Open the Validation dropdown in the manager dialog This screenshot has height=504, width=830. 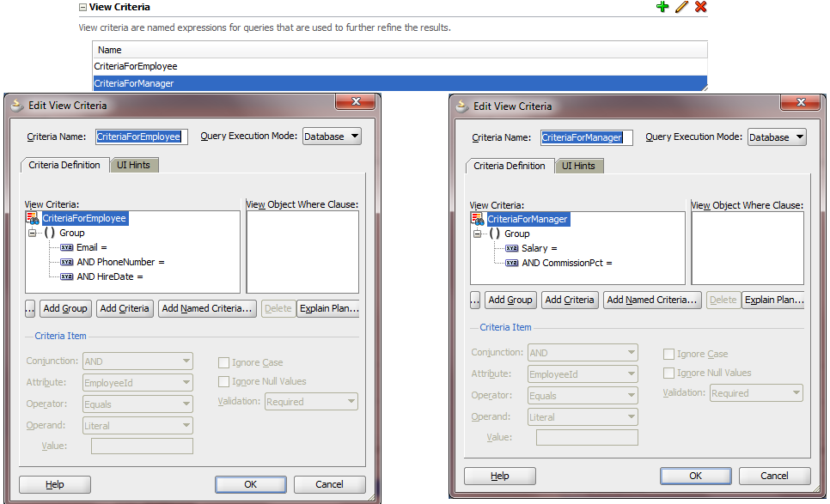(x=756, y=393)
